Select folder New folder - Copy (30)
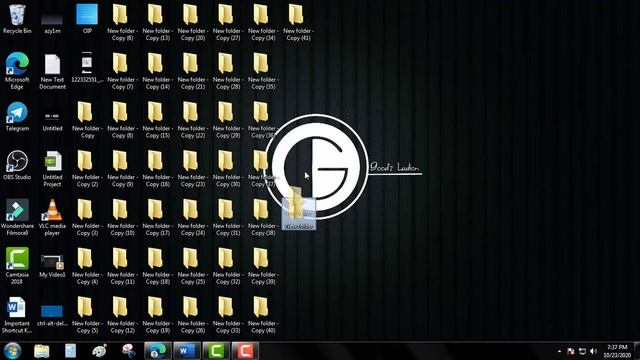The width and height of the screenshot is (640, 360). pyautogui.click(x=228, y=169)
